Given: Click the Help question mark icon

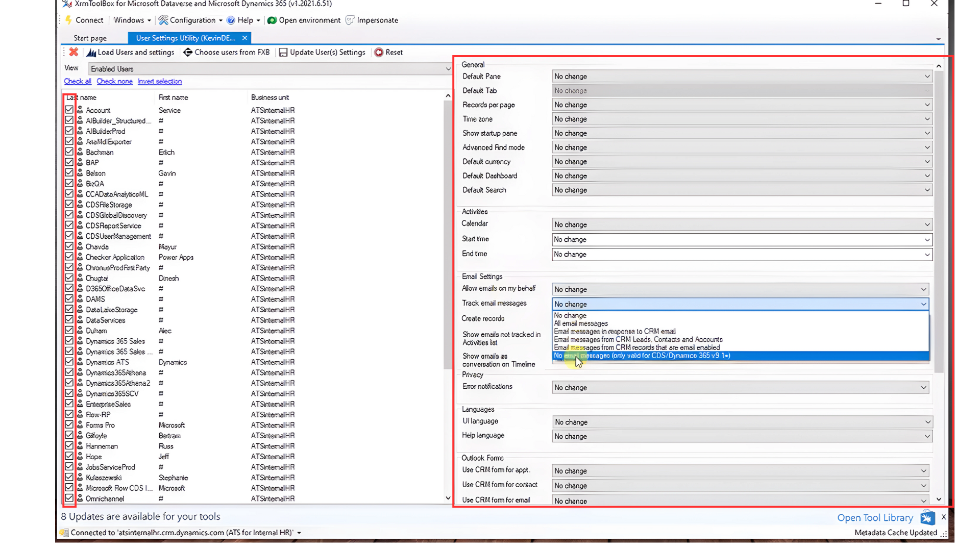Looking at the screenshot, I should coord(231,20).
